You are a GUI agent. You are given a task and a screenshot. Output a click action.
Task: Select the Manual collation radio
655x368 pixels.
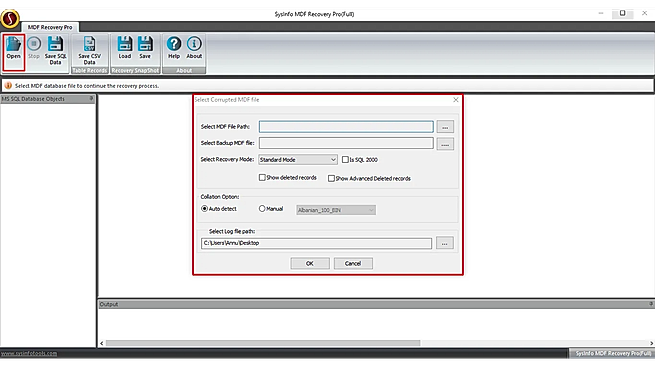[262, 208]
